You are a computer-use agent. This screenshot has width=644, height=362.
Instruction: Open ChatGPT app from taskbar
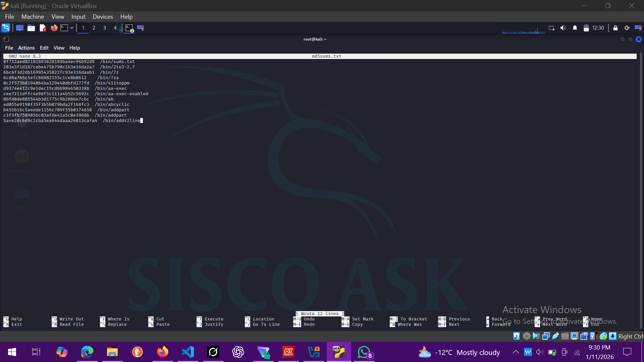[238, 352]
